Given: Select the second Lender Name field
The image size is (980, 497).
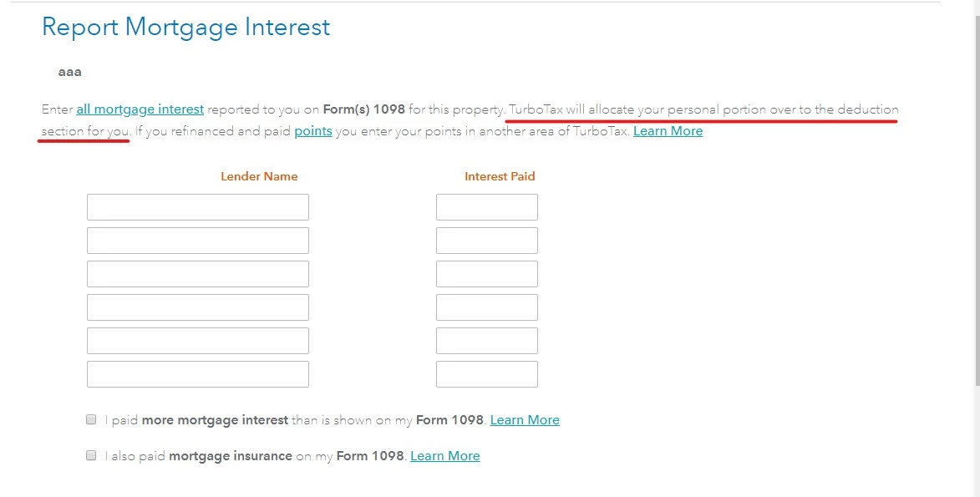Looking at the screenshot, I should click(197, 241).
